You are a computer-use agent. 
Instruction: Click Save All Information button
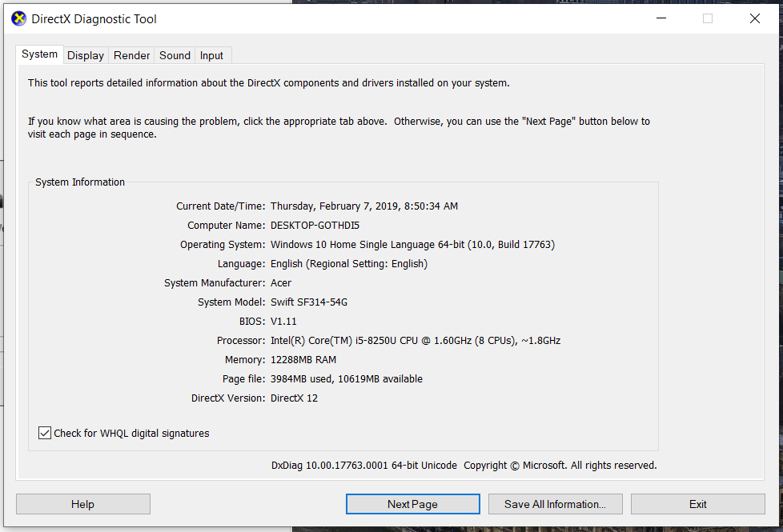(x=556, y=504)
